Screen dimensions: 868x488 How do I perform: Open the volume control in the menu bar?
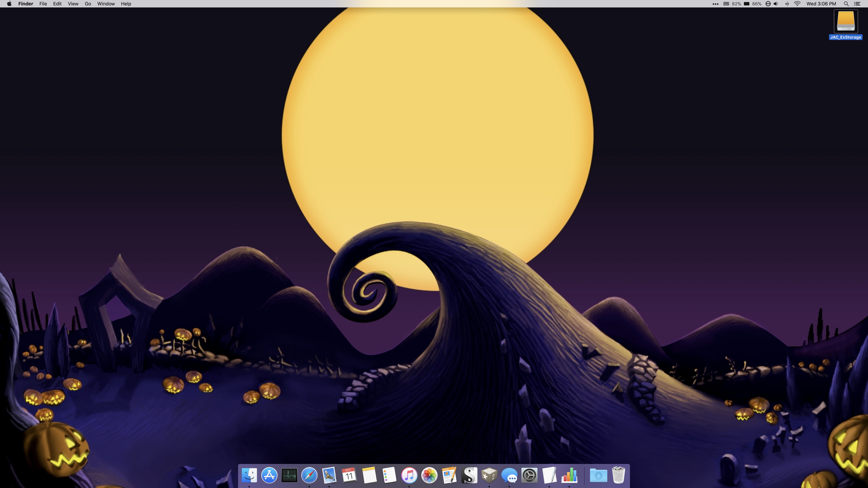click(776, 4)
